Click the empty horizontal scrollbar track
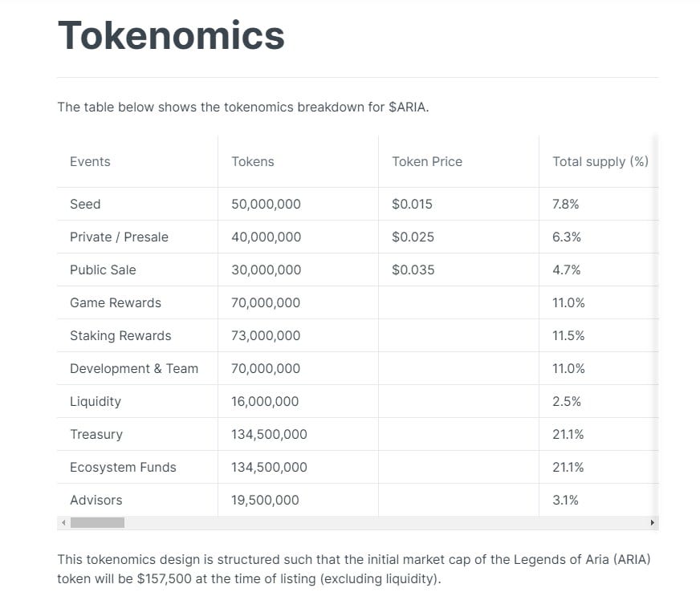The width and height of the screenshot is (700, 592). [386, 522]
